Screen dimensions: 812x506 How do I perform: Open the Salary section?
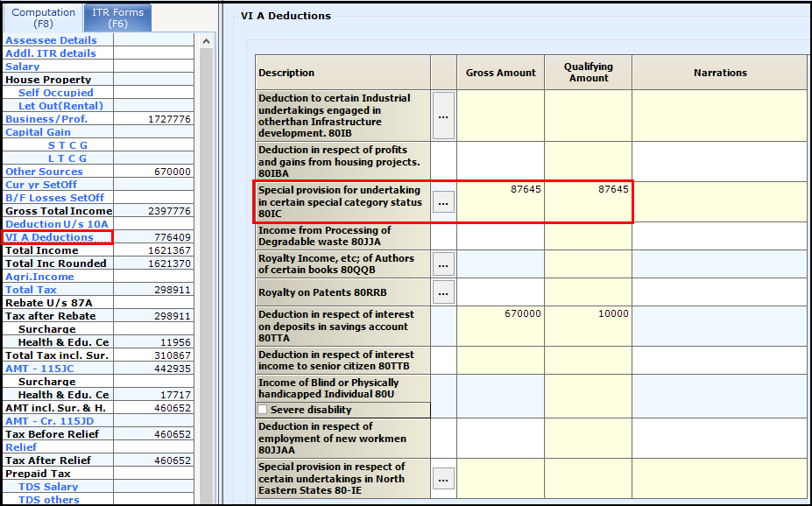tap(22, 66)
